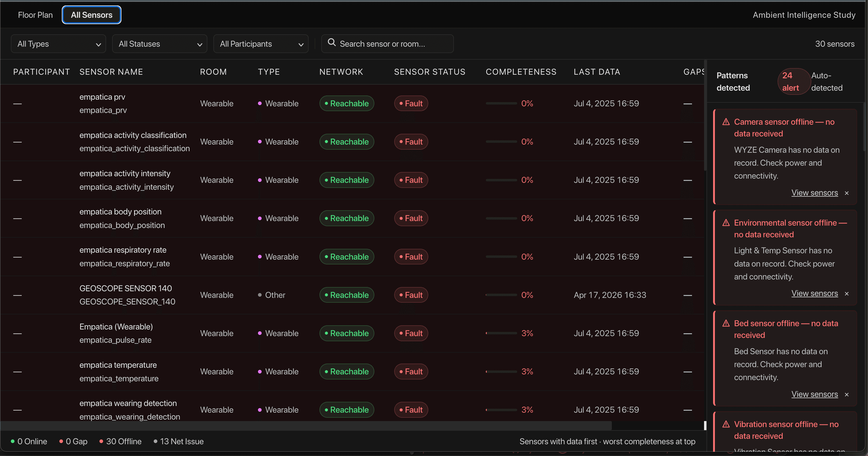Click the 0 Online status indicator
Viewport: 868px width, 456px height.
(29, 441)
